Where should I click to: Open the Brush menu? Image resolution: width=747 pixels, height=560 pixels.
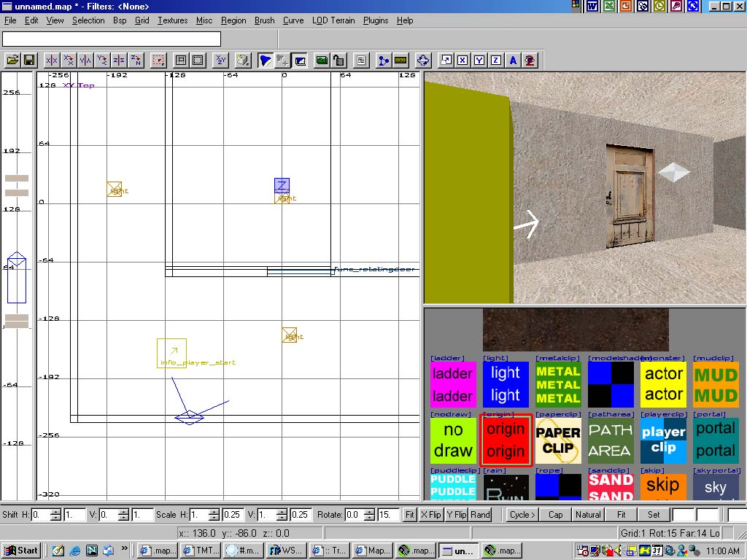pyautogui.click(x=264, y=20)
